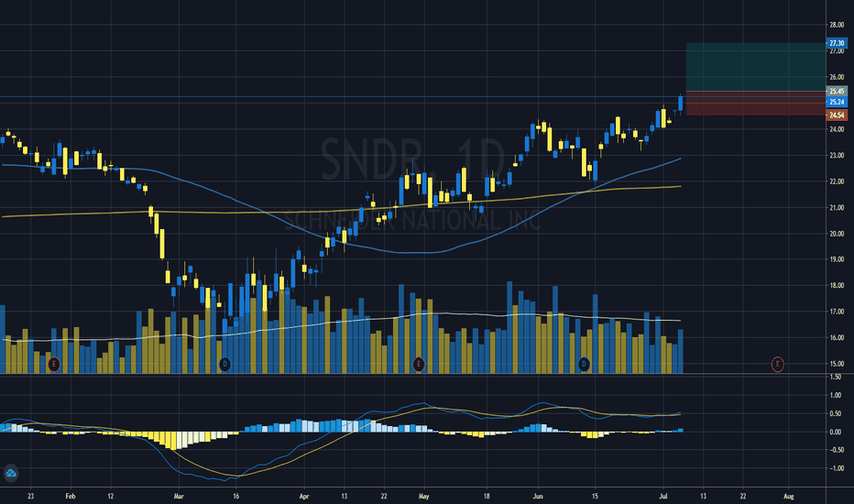Click the 15.00 price axis value
The image size is (854, 504).
[x=837, y=364]
